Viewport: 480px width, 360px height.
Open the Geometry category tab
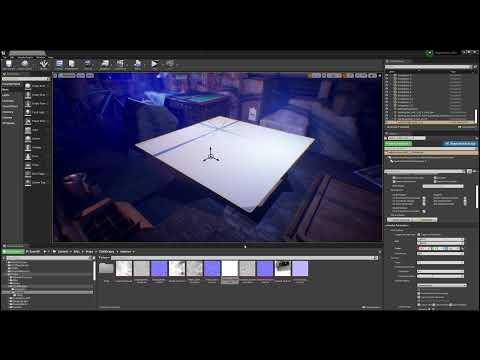(x=12, y=112)
